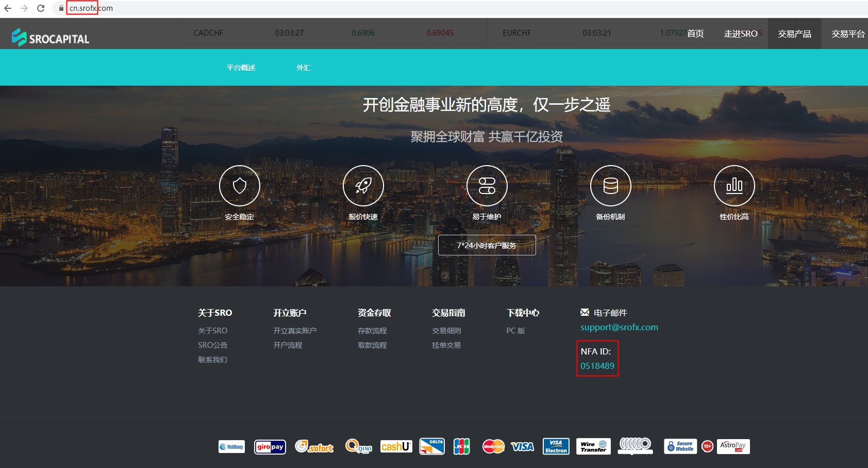Click the MasterCard logo
Screen dimensions: 868x468
coord(493,446)
